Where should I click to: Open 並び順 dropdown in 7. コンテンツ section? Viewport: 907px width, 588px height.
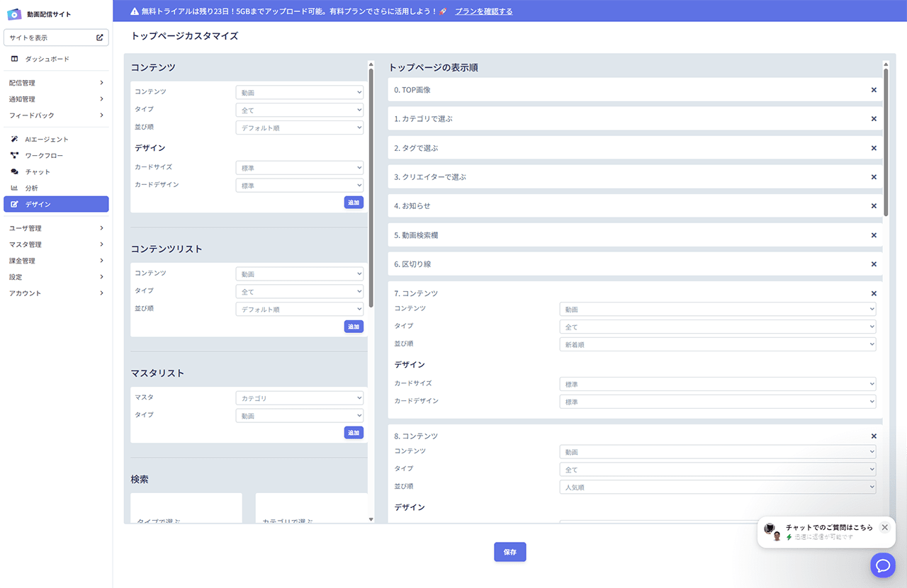coord(717,344)
